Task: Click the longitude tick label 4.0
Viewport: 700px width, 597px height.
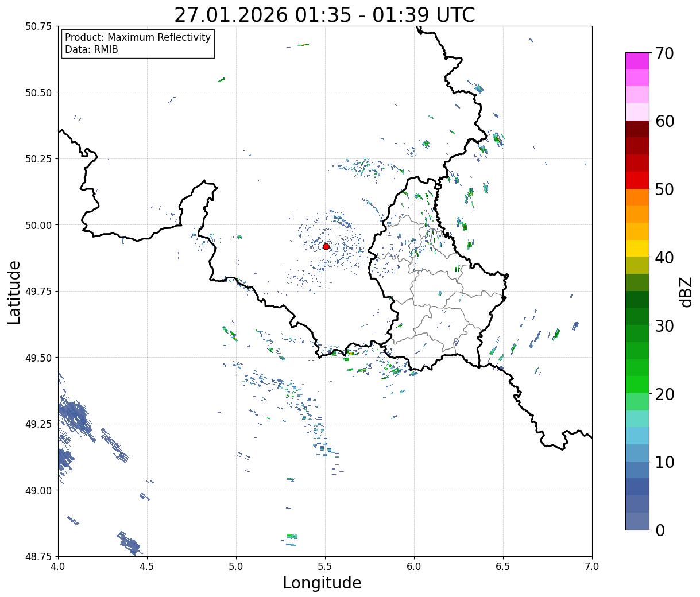Action: [58, 566]
